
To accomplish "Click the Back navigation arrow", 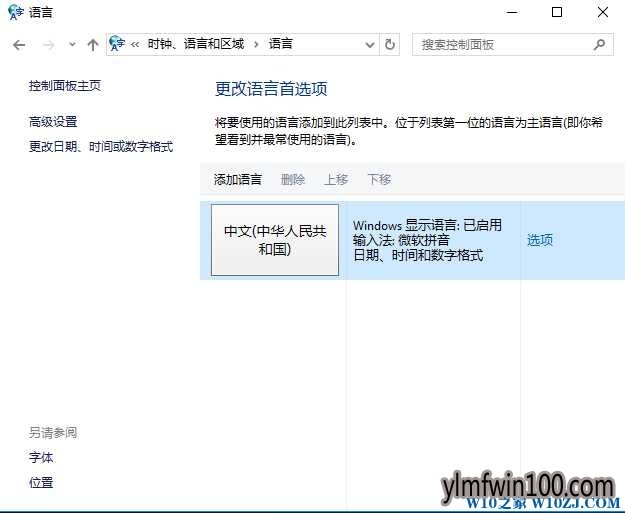I will point(19,45).
